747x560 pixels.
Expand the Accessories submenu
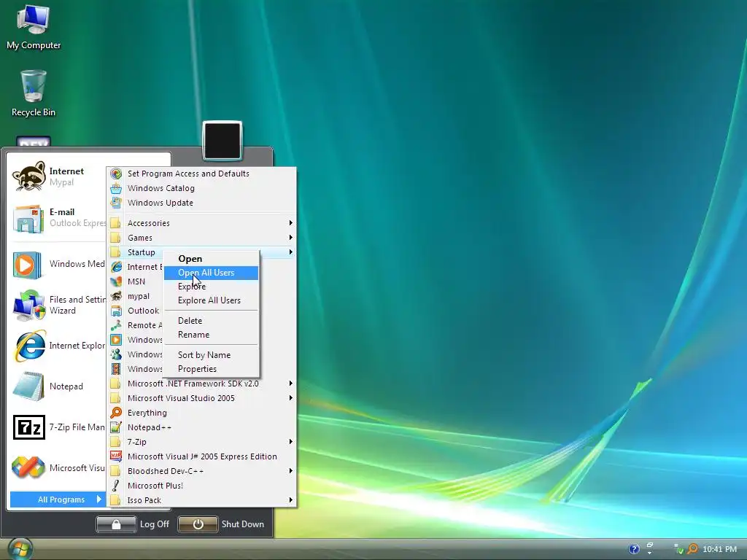click(x=201, y=223)
